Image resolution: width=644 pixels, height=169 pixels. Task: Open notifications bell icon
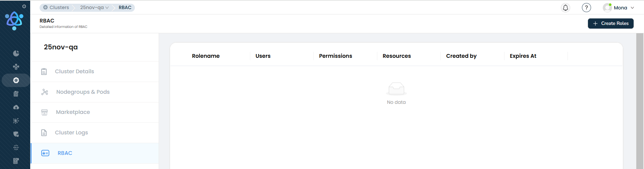(566, 8)
